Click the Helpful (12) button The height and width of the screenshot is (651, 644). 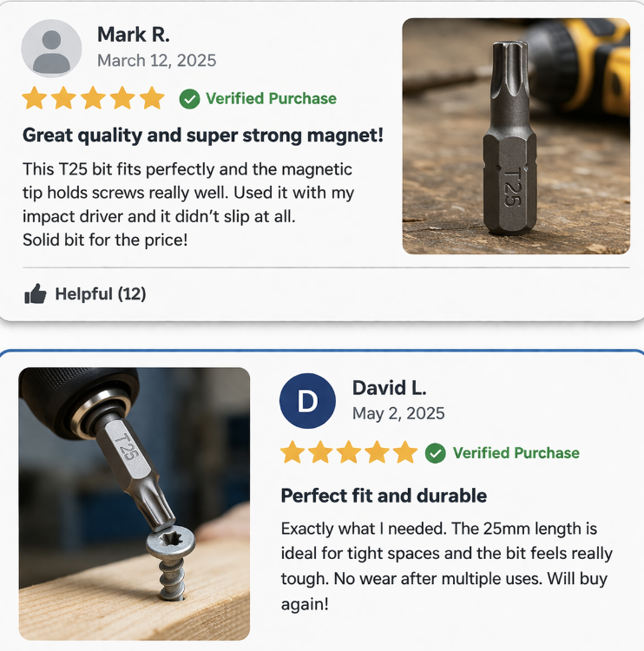pyautogui.click(x=85, y=294)
